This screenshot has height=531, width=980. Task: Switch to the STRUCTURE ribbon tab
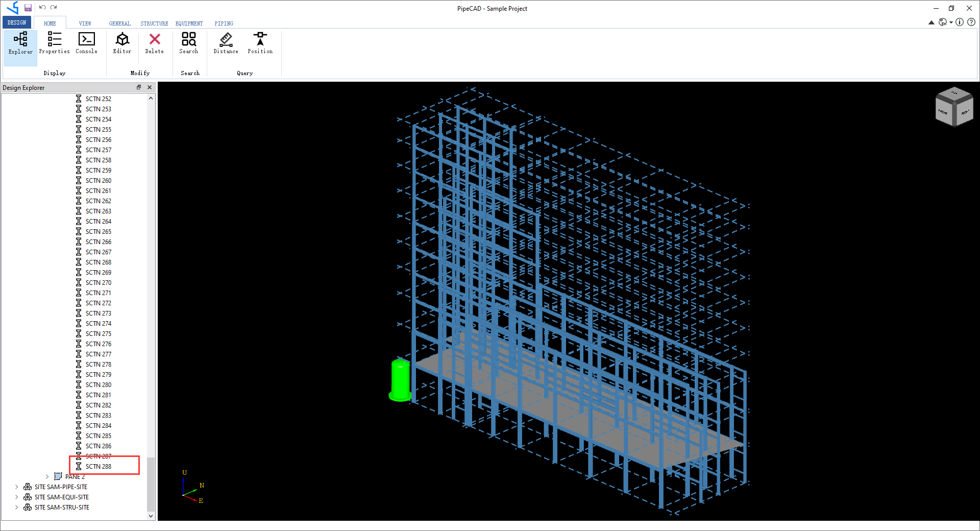pyautogui.click(x=154, y=23)
